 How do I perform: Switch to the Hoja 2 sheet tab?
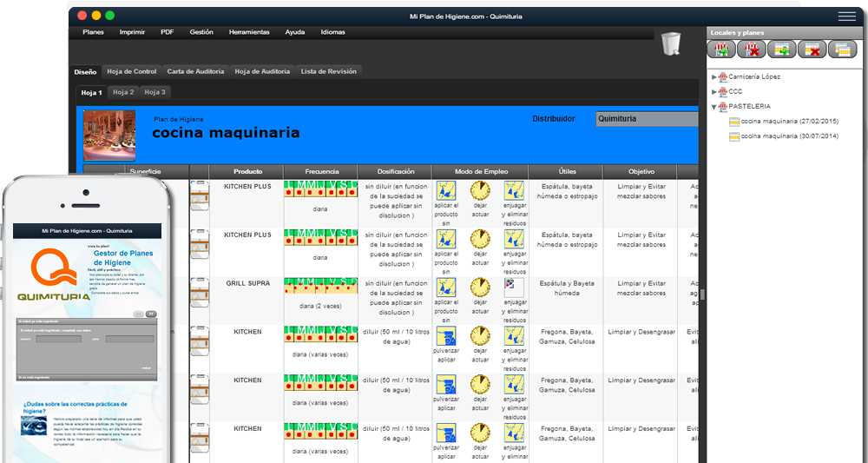123,92
